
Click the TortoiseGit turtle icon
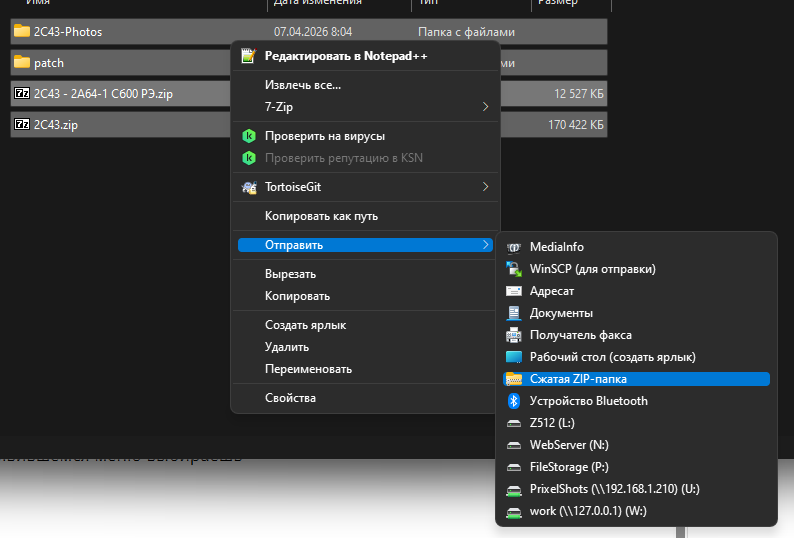pos(249,187)
